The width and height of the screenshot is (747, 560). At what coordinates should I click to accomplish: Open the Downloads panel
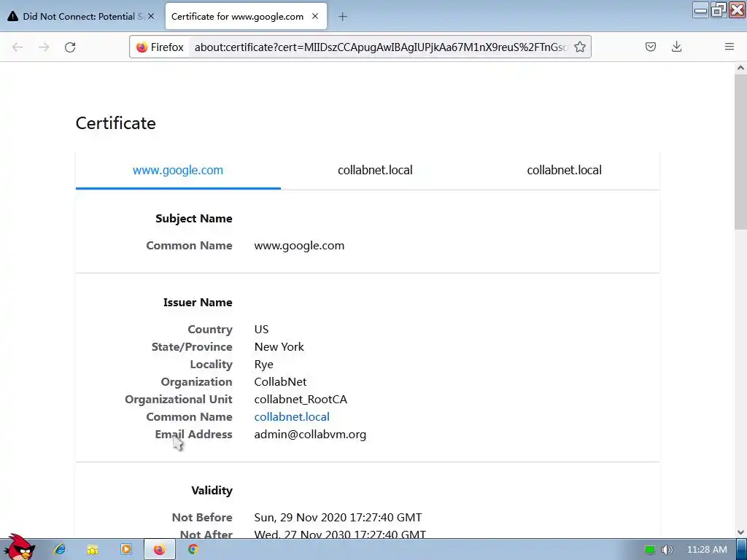[676, 47]
